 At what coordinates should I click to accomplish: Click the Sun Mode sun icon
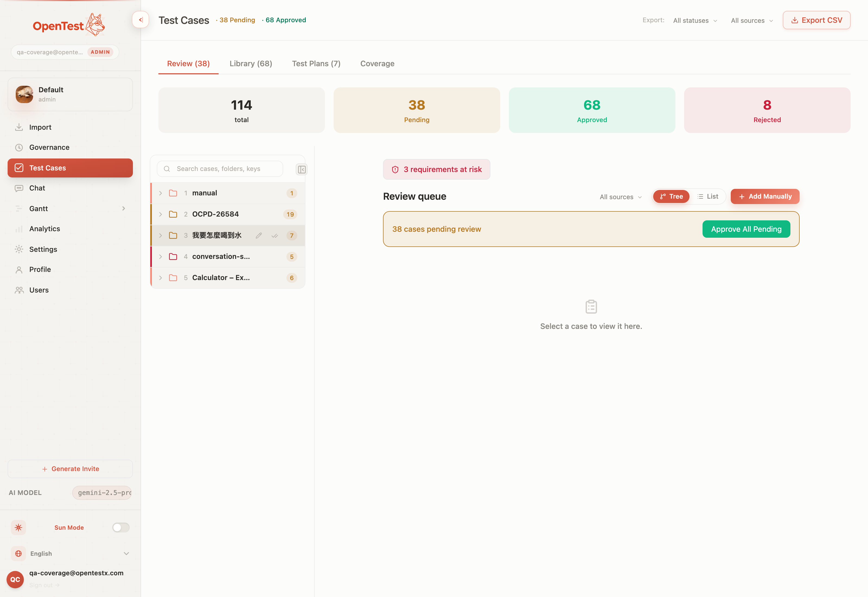[18, 528]
